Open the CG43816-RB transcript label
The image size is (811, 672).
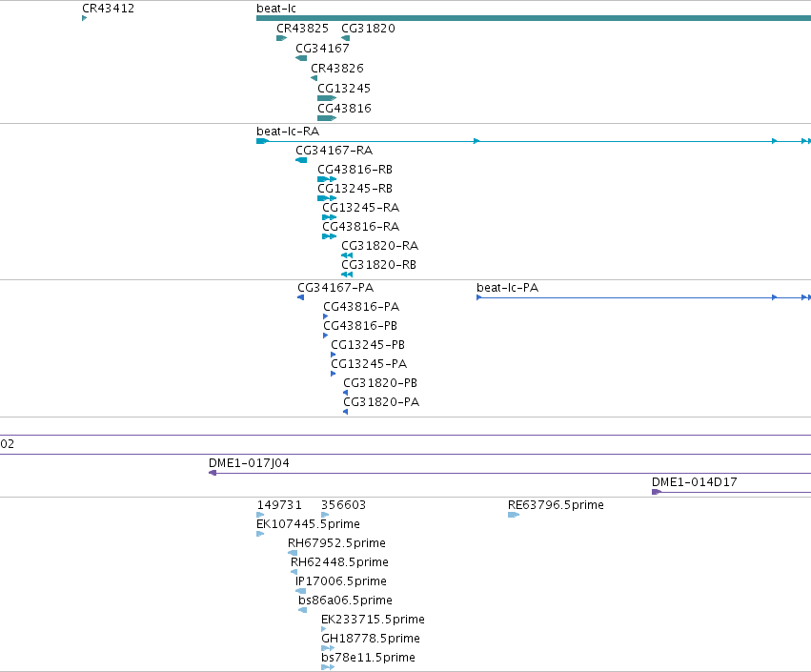click(x=355, y=170)
